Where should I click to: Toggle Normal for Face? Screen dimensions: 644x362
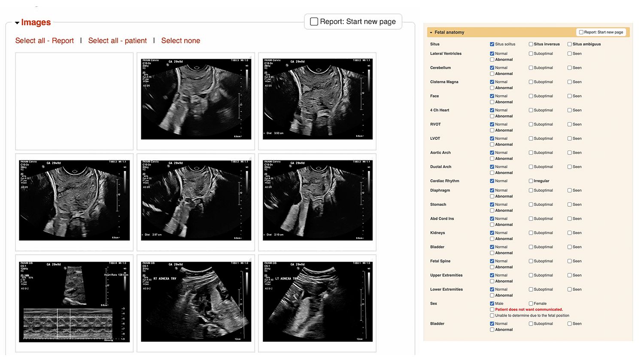(492, 96)
